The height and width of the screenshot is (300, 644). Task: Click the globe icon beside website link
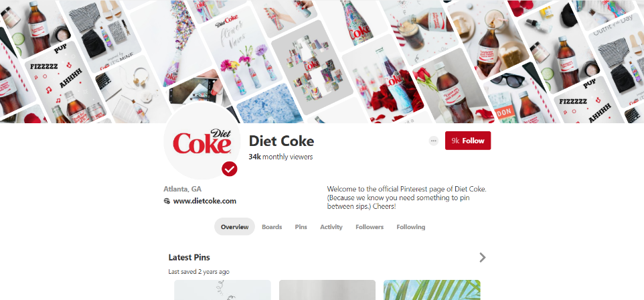click(x=167, y=202)
